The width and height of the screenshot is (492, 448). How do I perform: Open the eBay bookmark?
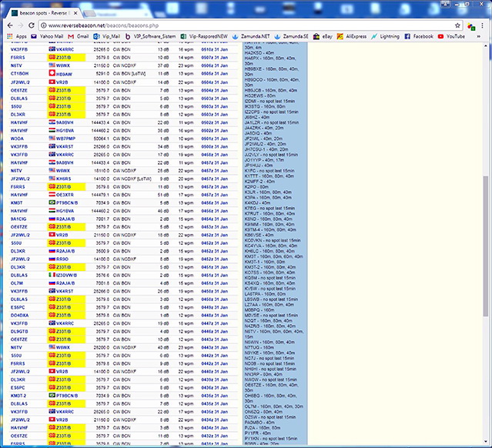(323, 36)
